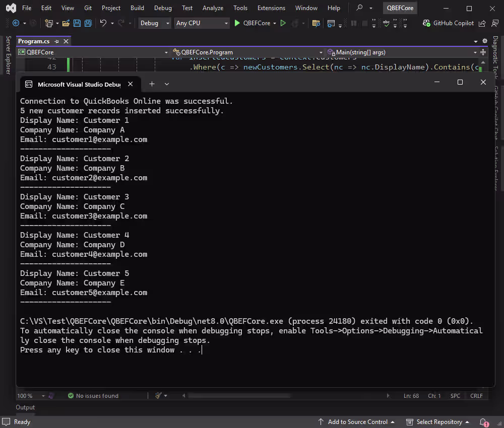Click the code cleanup broom icon
The height and width of the screenshot is (428, 504).
point(158,396)
